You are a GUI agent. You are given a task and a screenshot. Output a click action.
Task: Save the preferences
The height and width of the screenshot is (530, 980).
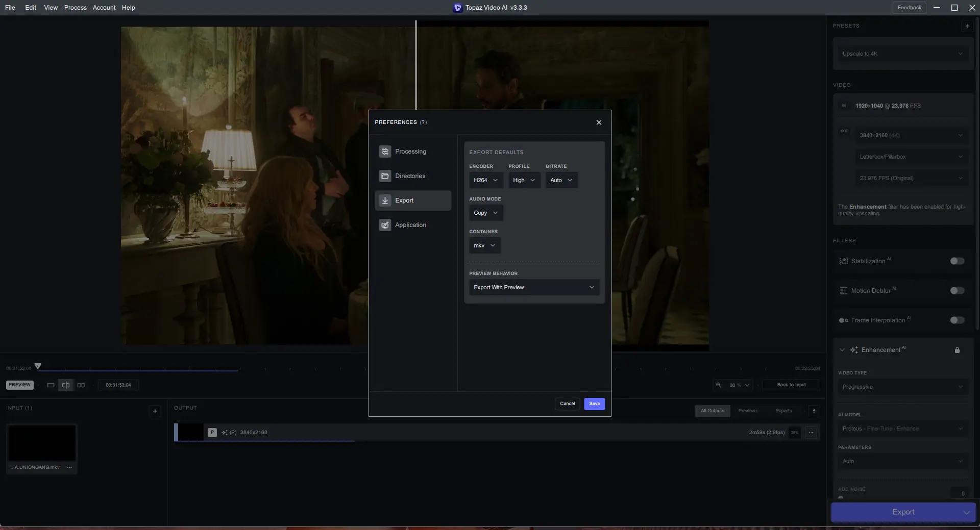594,403
